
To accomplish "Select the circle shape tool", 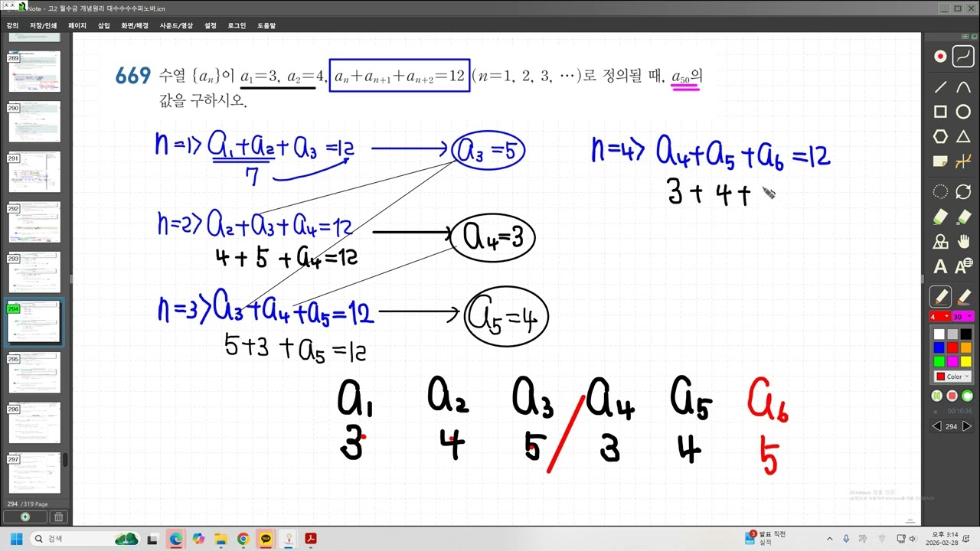I will tap(963, 112).
